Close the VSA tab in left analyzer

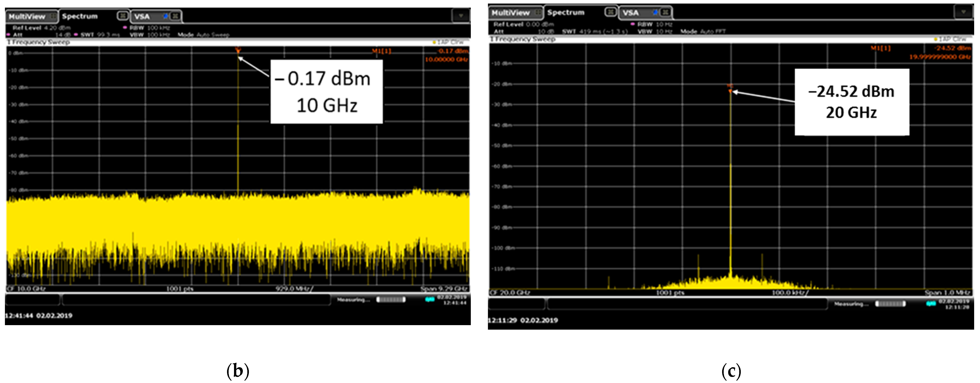(x=175, y=16)
